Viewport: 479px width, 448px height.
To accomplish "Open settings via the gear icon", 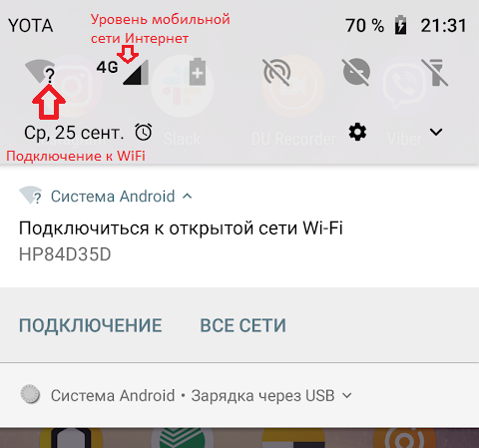I will [357, 132].
